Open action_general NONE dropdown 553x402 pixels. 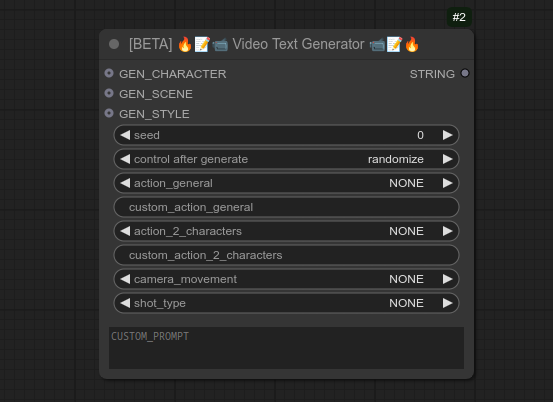tap(406, 183)
